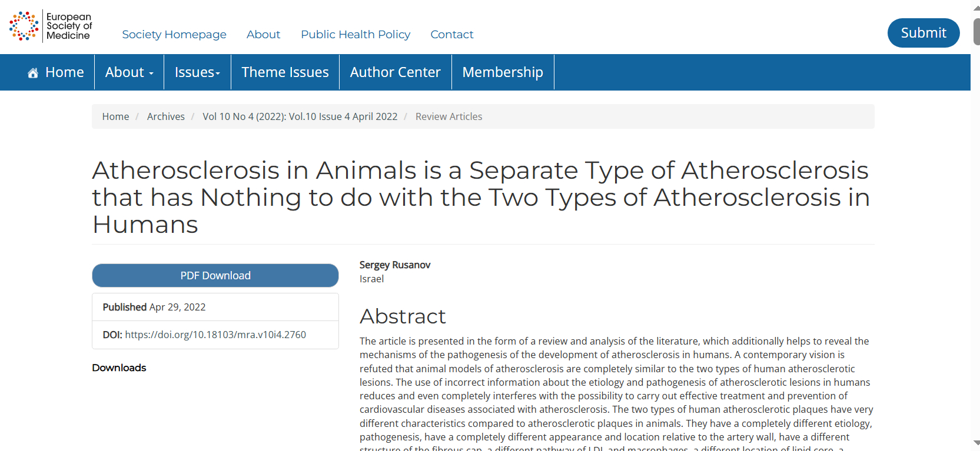The width and height of the screenshot is (980, 451).
Task: Click the page's vertical scrollbar thumb
Action: pyautogui.click(x=976, y=32)
